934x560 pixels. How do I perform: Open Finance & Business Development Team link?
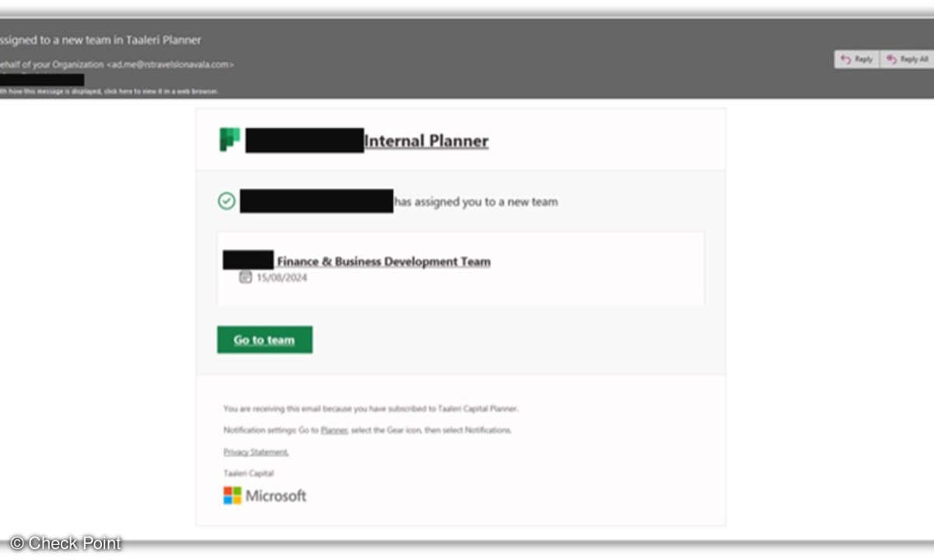pyautogui.click(x=384, y=261)
